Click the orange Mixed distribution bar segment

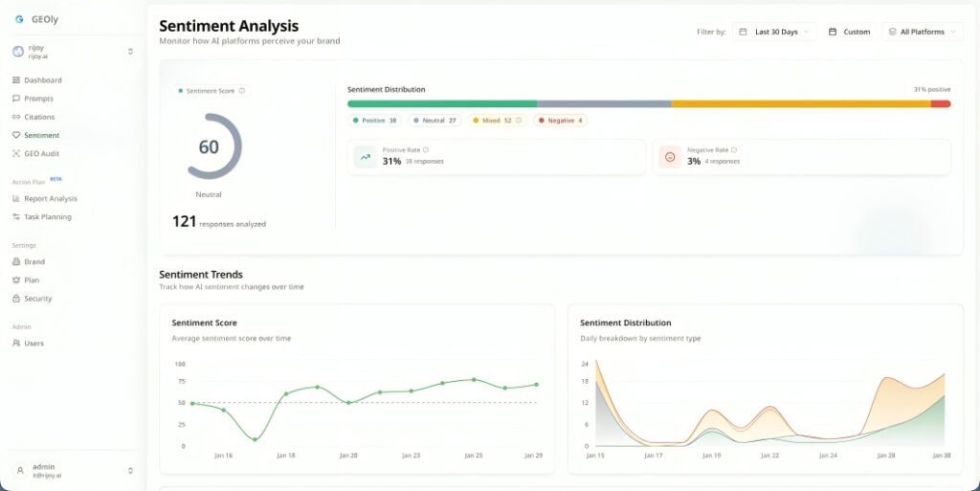point(801,104)
